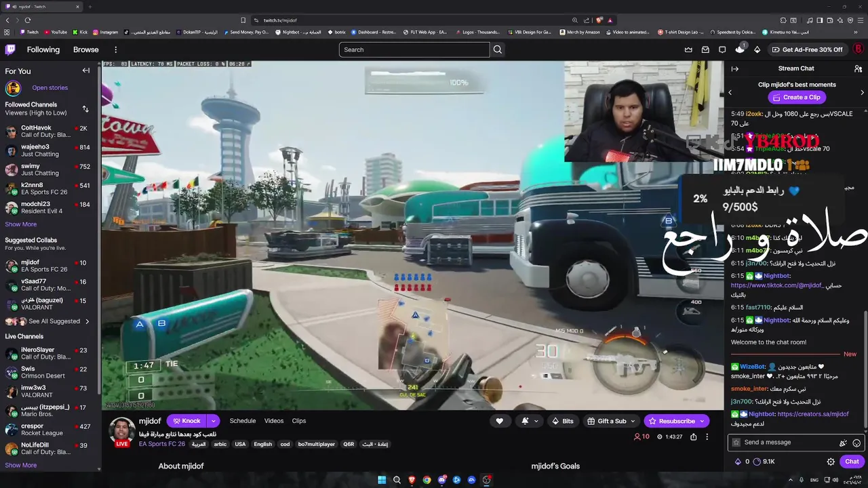Click the EA Sports FC 26 category link
868x488 pixels.
pos(162,444)
